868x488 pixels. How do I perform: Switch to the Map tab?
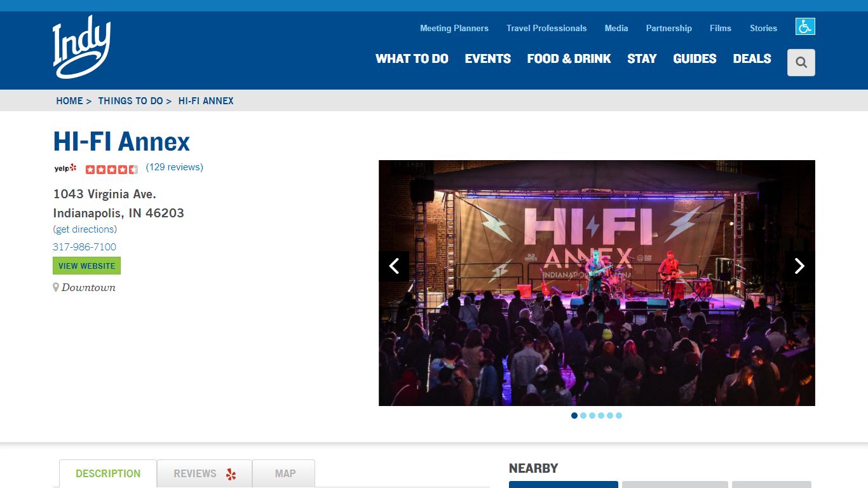coord(285,473)
